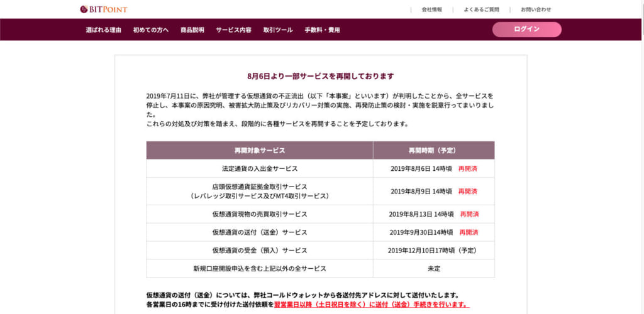Click the 8月6日より一部サービスを再開 heading

coord(321,76)
